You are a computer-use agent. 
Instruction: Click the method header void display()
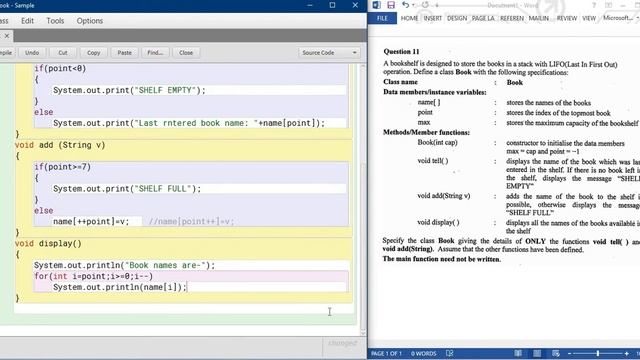[x=48, y=244]
